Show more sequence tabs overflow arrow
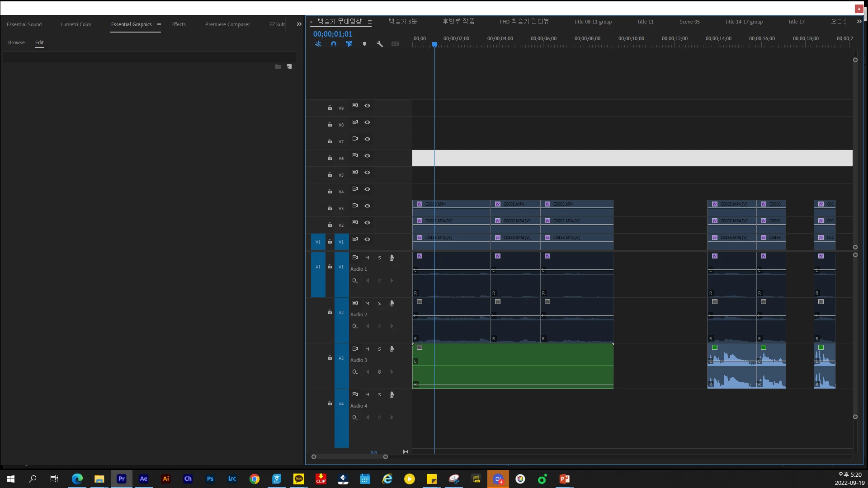Image resolution: width=868 pixels, height=488 pixels. (x=859, y=21)
